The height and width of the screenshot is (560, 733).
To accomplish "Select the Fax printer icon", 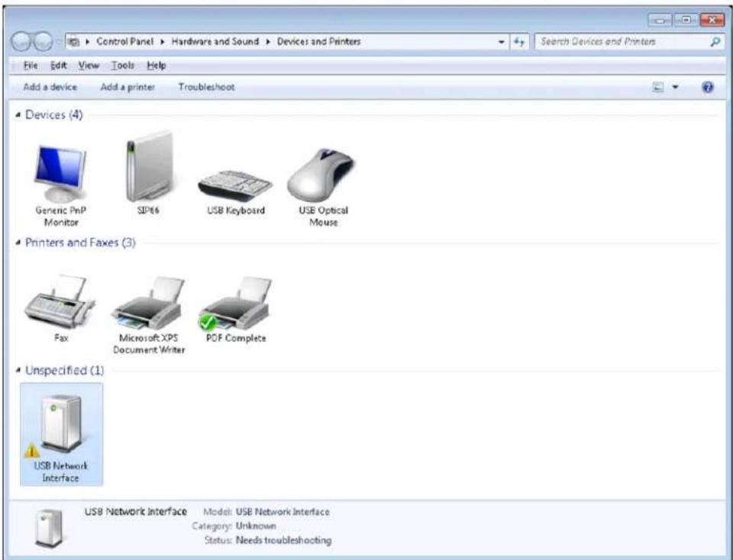I will point(60,301).
